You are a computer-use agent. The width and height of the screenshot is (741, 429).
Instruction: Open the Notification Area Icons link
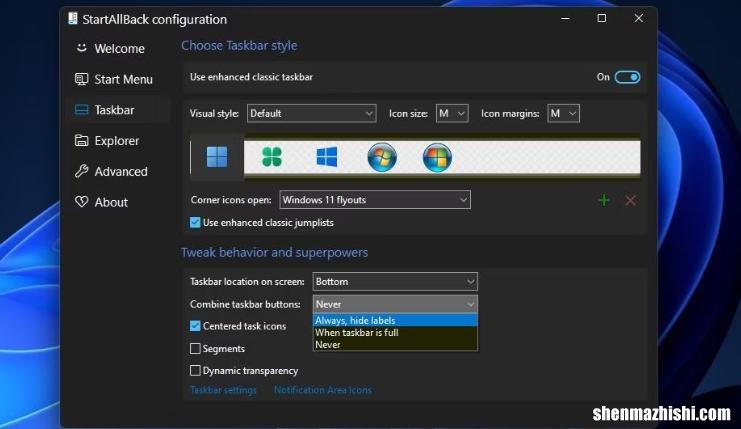point(323,390)
